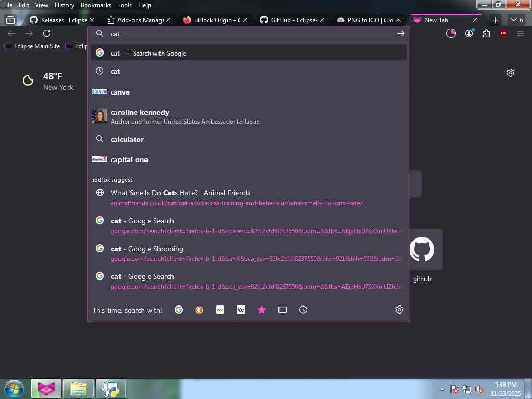
Task: Close the PNG to ICO tab
Action: click(398, 20)
